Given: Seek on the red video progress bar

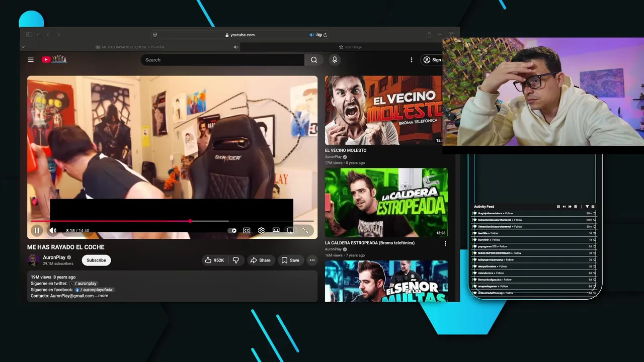Looking at the screenshot, I should [x=172, y=221].
